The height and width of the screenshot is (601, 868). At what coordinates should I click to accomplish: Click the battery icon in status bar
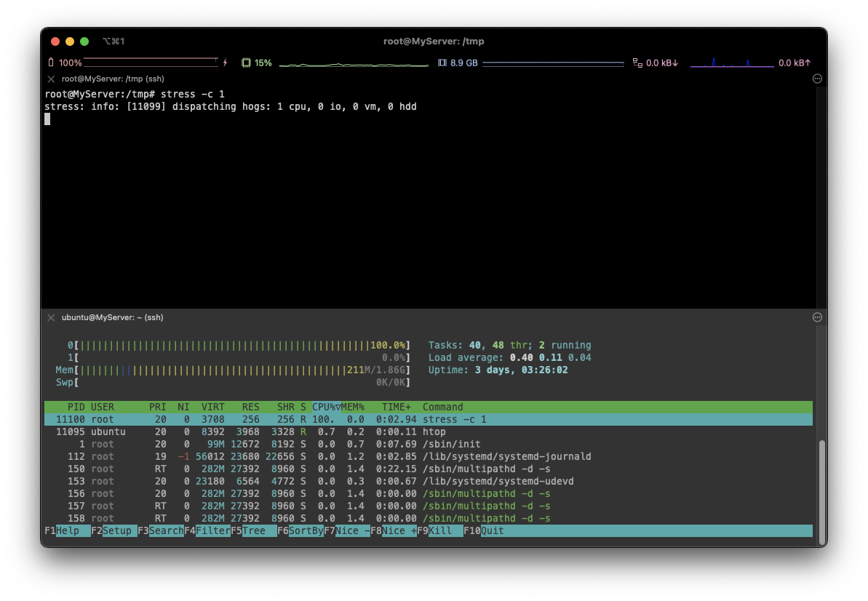51,63
